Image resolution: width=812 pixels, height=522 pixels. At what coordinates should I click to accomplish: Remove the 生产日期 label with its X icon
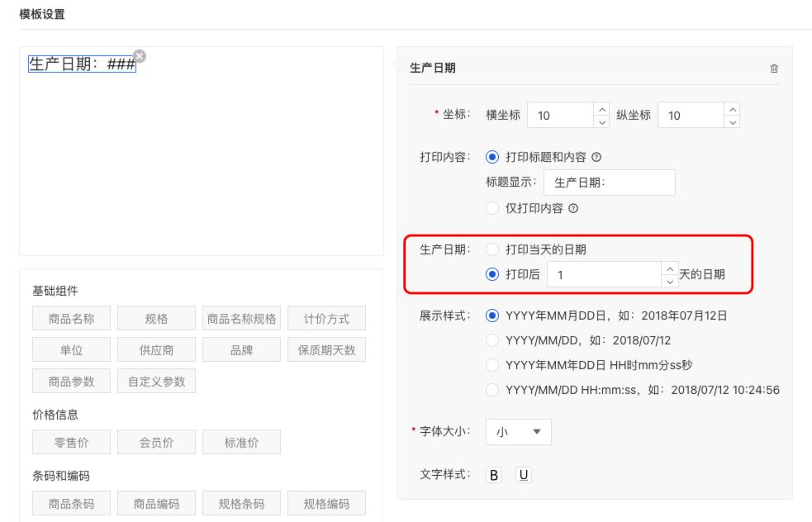click(140, 55)
